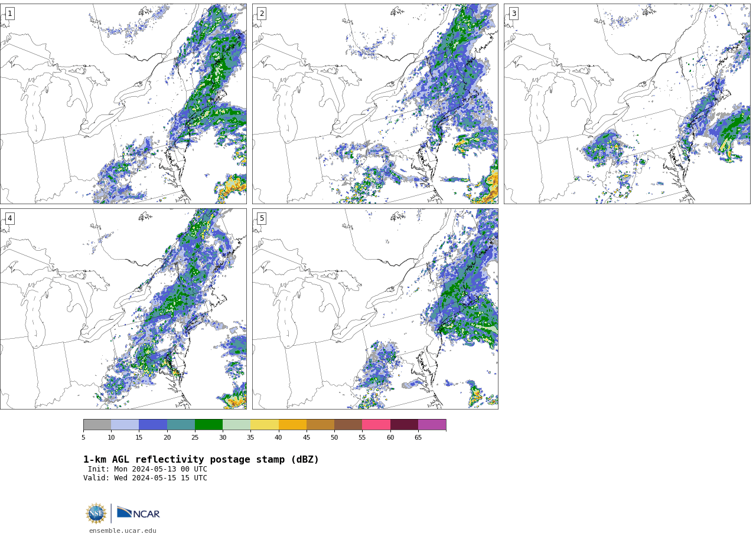Click the reflectivity postage stamp title
Screen dimensions: 756x537
coord(201,460)
